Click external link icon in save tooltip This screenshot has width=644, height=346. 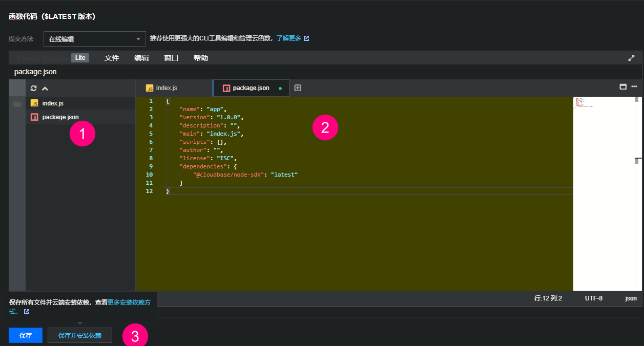27,311
